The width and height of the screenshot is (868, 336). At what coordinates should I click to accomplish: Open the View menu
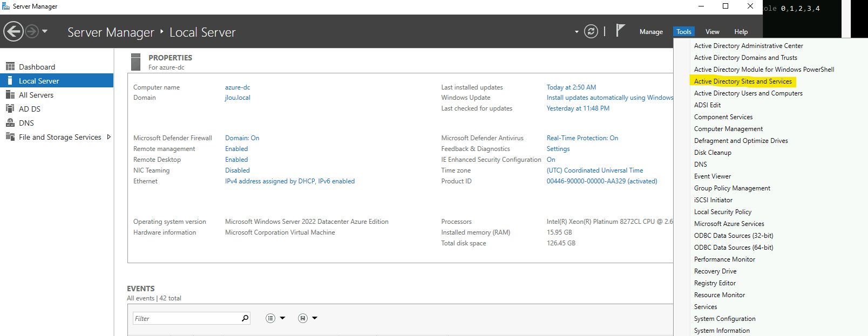coord(713,32)
